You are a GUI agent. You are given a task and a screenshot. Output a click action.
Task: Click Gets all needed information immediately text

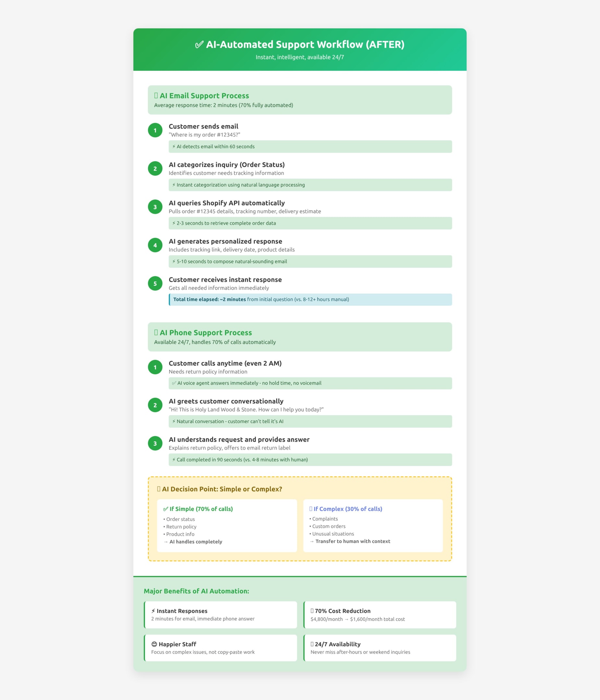[x=219, y=288]
